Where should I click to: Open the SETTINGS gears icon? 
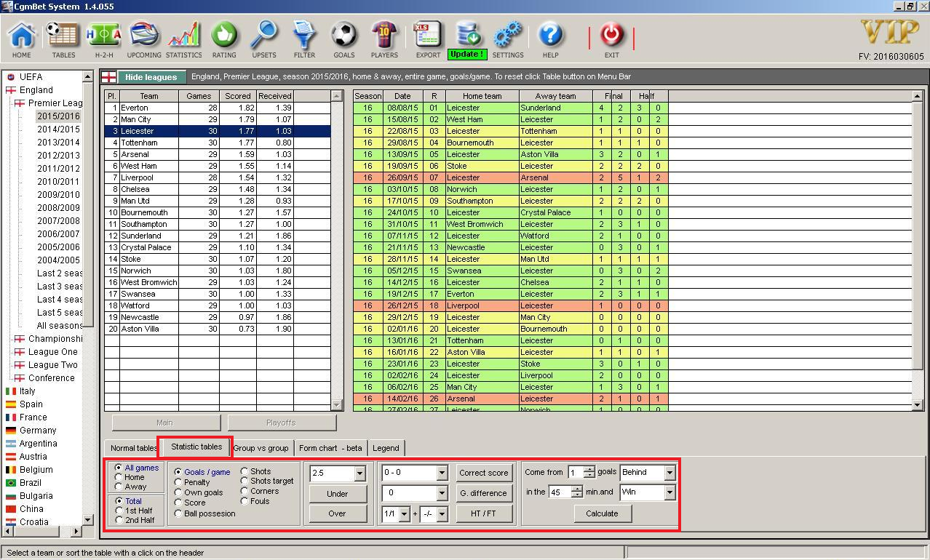point(508,34)
